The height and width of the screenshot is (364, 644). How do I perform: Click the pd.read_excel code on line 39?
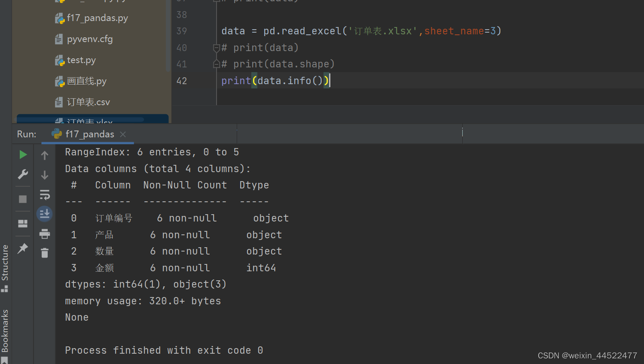coord(302,31)
